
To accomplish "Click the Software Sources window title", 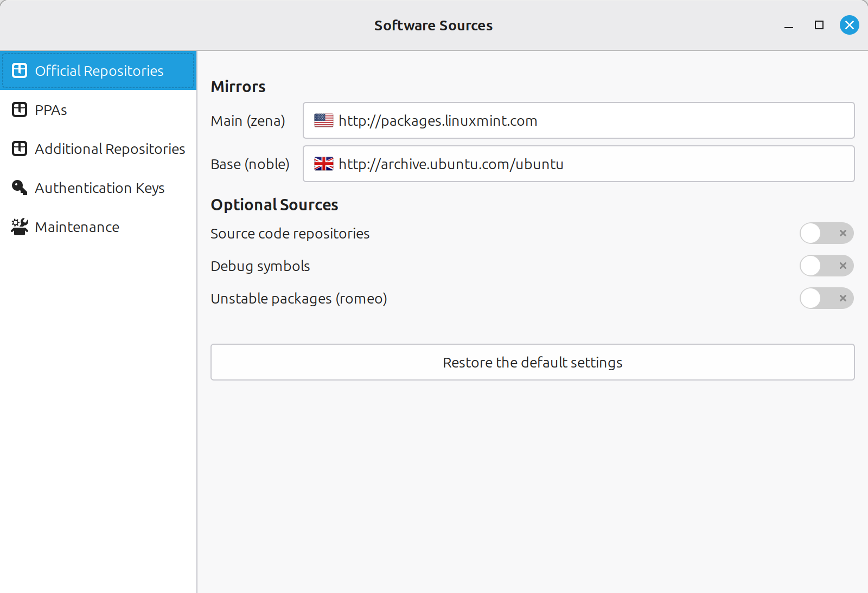I will point(433,25).
